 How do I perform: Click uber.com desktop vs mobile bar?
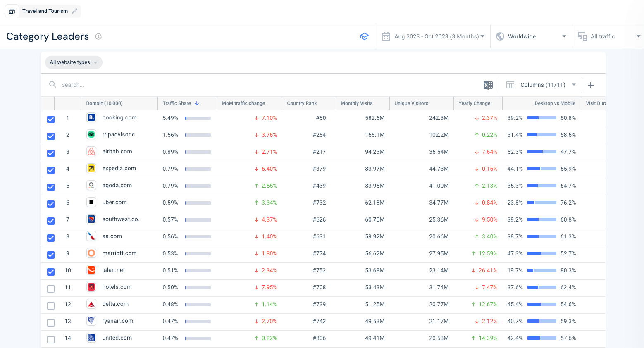(x=542, y=203)
